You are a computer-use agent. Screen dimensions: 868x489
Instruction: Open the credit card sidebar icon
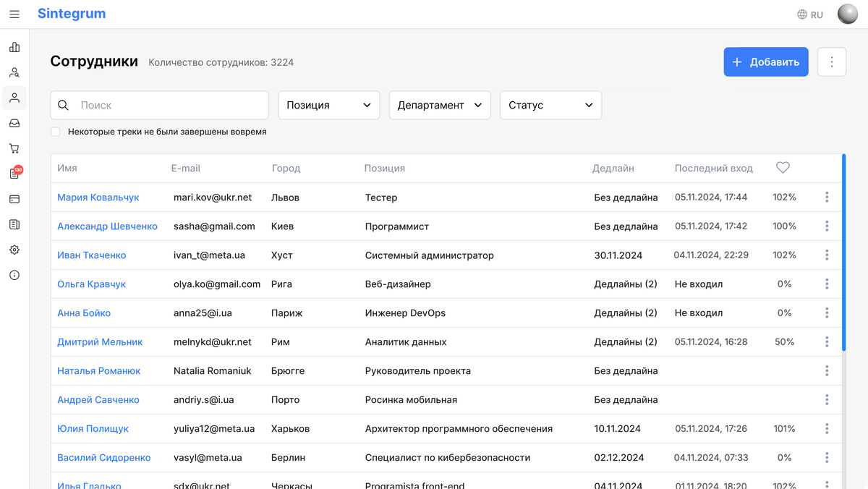(14, 199)
